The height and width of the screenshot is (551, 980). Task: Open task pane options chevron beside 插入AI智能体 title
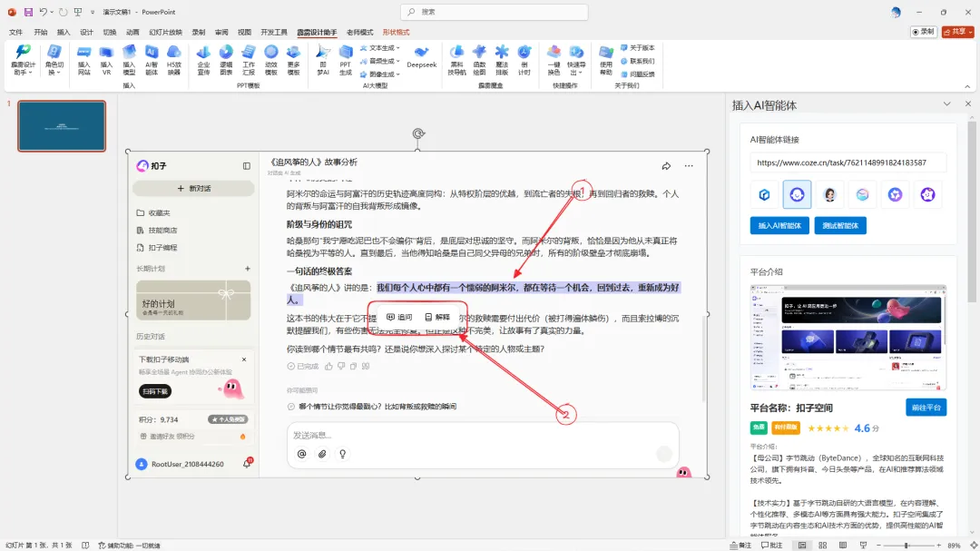point(946,103)
